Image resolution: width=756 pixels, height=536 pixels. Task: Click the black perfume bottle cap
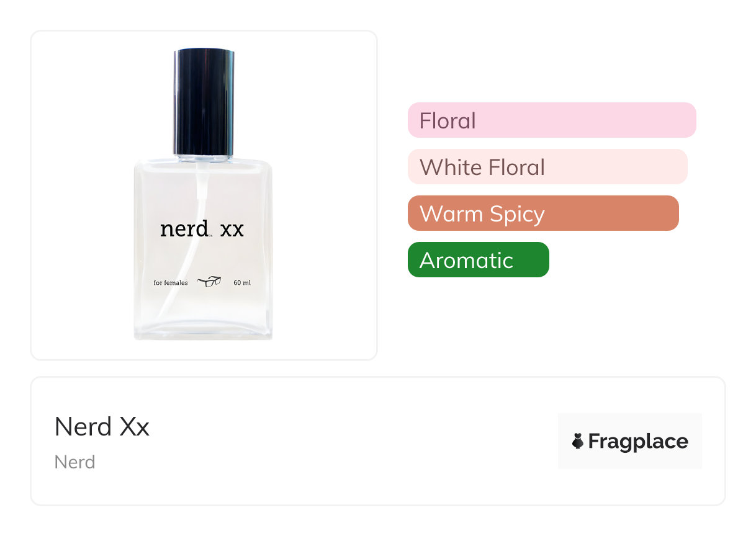(204, 102)
